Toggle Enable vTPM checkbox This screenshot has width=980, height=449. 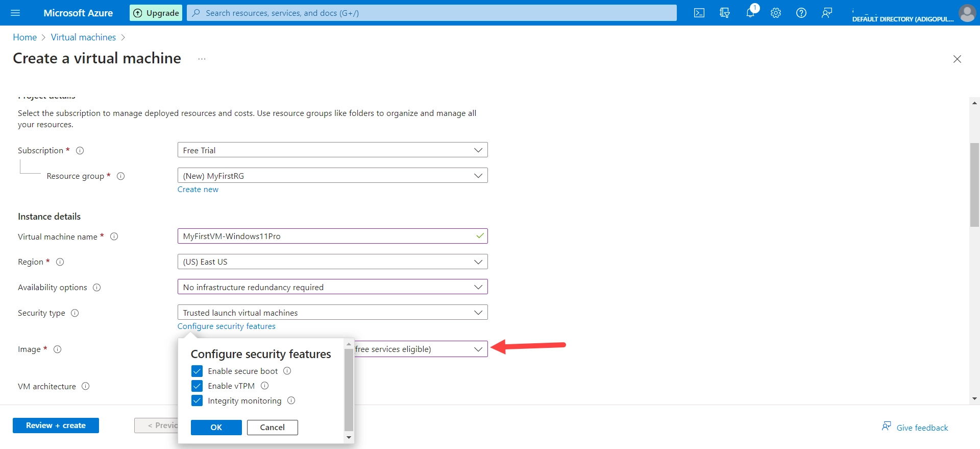click(x=197, y=386)
